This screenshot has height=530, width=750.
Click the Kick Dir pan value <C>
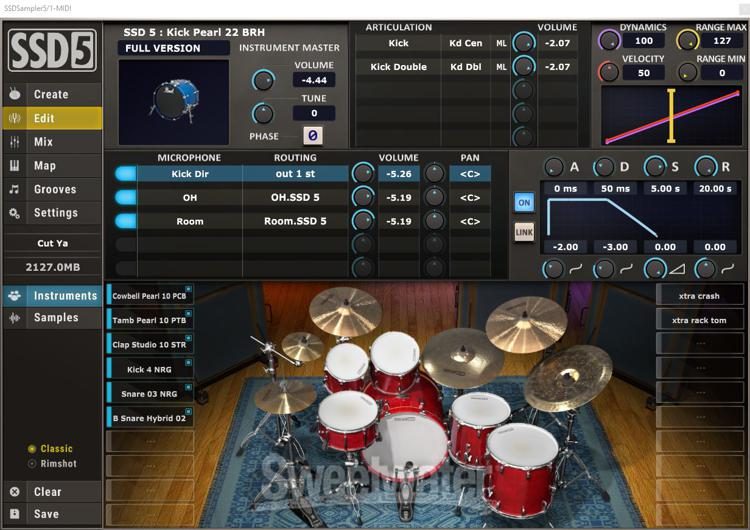[x=470, y=174]
